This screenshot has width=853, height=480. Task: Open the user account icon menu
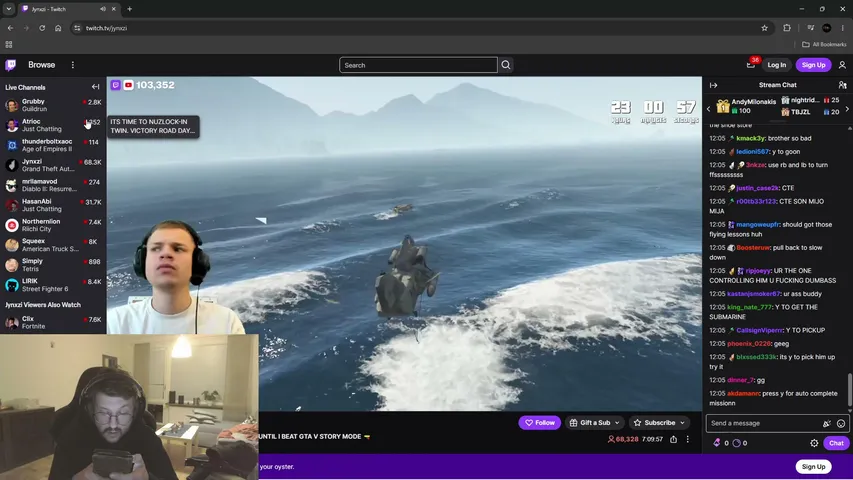(x=842, y=65)
